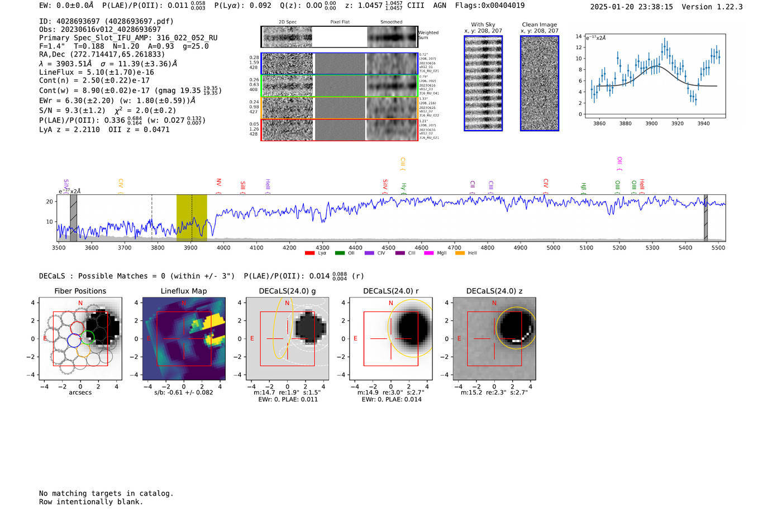Screen dimensions: 782x532
Task: Click the green fiber circle in Fiber Positions
Action: 88,337
